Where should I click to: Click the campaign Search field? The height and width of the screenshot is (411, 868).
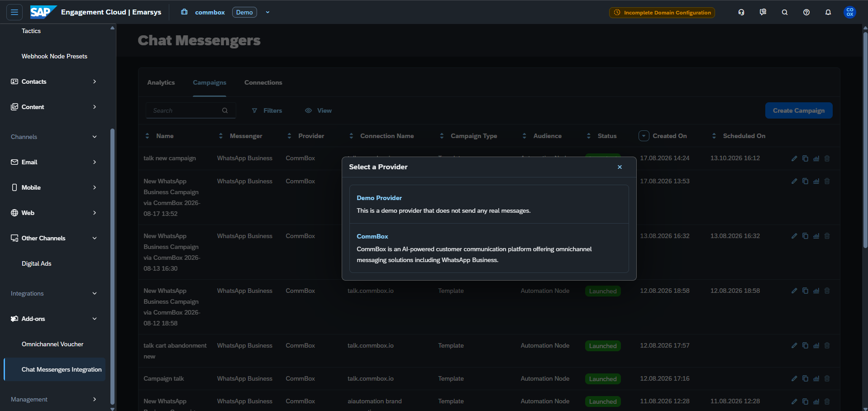[x=191, y=110]
